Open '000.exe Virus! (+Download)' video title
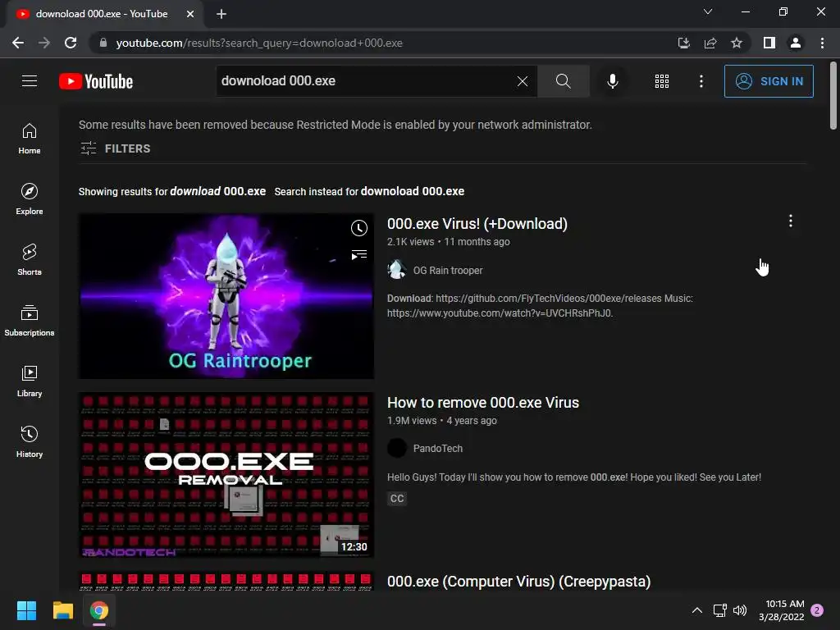The image size is (840, 630). pos(477,224)
